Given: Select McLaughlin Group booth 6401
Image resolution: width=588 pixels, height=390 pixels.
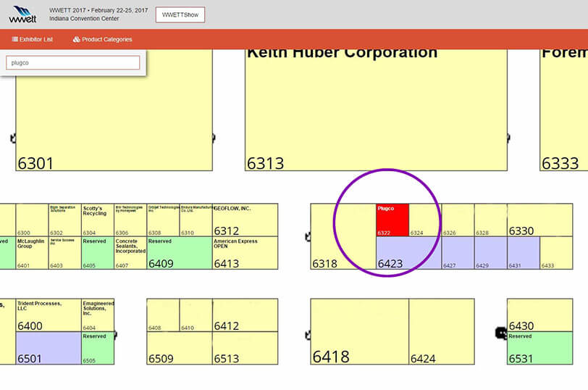Looking at the screenshot, I should pyautogui.click(x=32, y=252).
